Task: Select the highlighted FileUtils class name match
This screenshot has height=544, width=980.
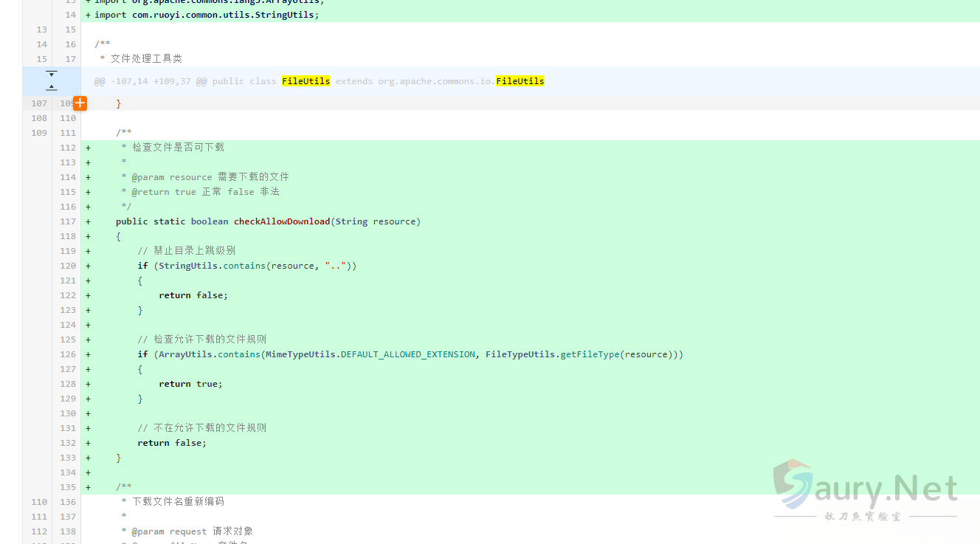Action: [306, 81]
